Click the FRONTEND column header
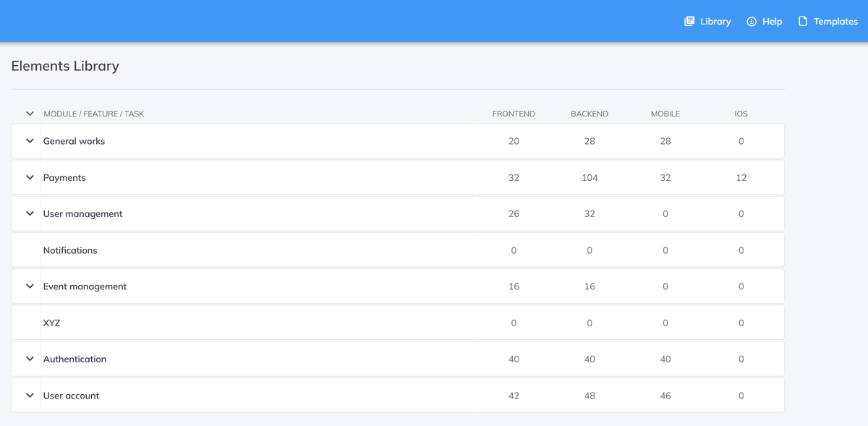 click(x=514, y=114)
